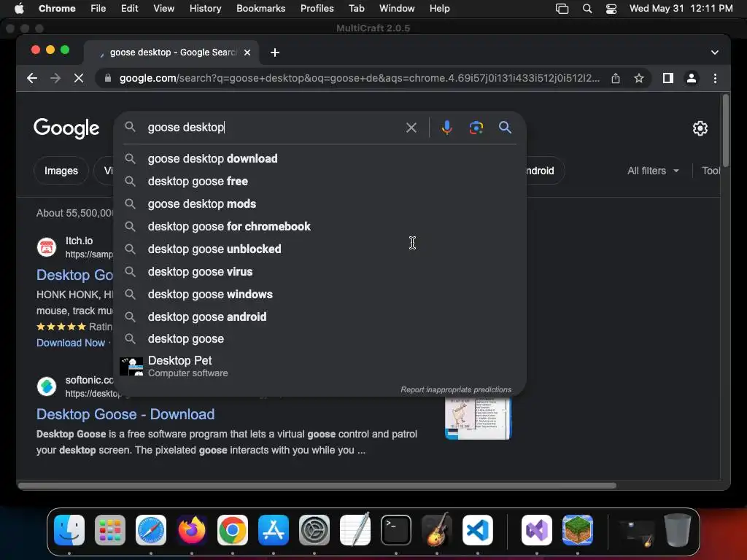Choose suggestion desktop goose for chromebook
Image resolution: width=747 pixels, height=560 pixels.
coord(320,226)
